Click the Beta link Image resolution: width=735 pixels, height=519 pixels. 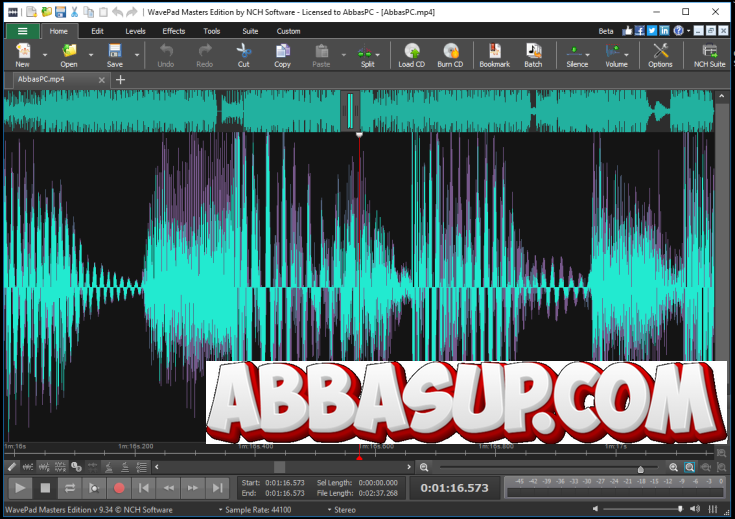click(x=606, y=31)
